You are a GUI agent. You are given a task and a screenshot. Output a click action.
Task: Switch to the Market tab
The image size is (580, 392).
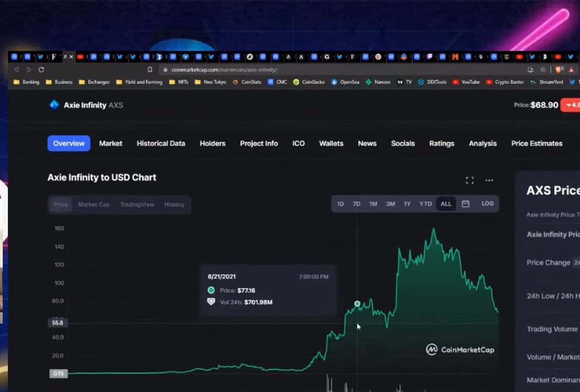[x=111, y=143]
